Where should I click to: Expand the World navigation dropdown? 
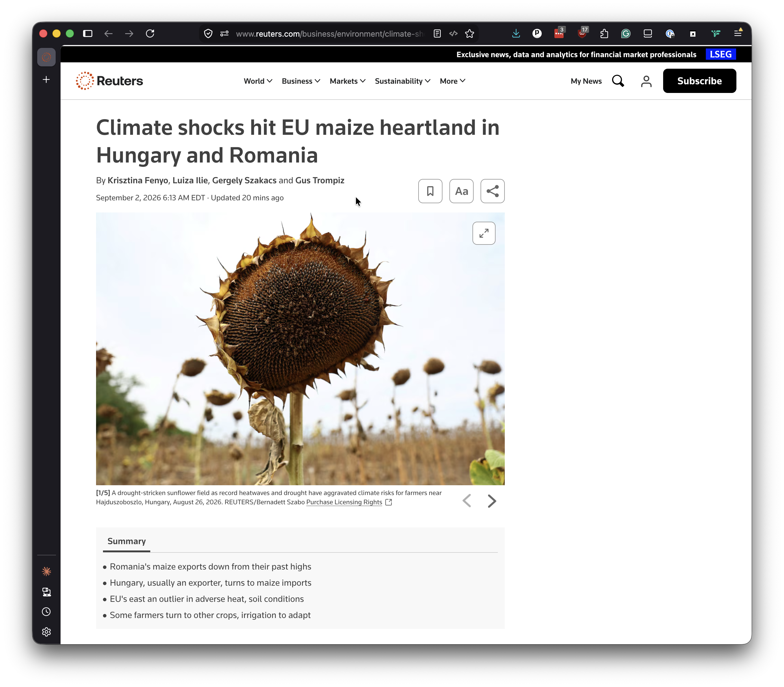(x=258, y=81)
